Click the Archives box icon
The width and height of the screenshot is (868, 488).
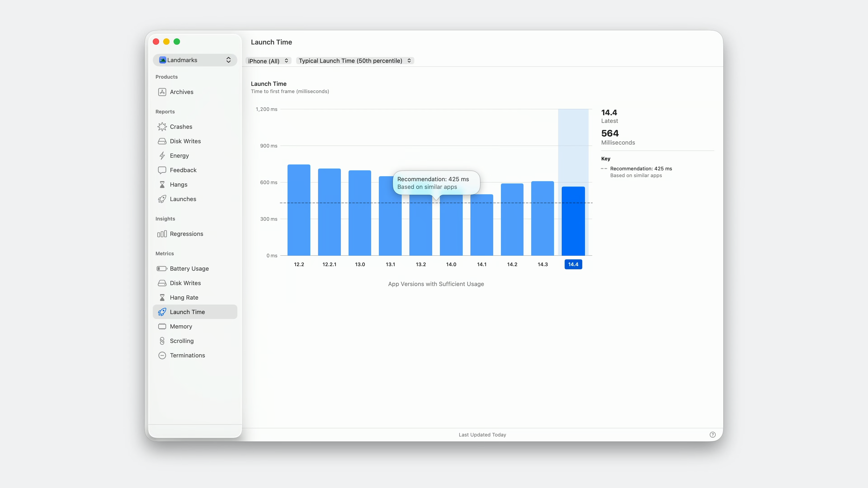point(162,92)
